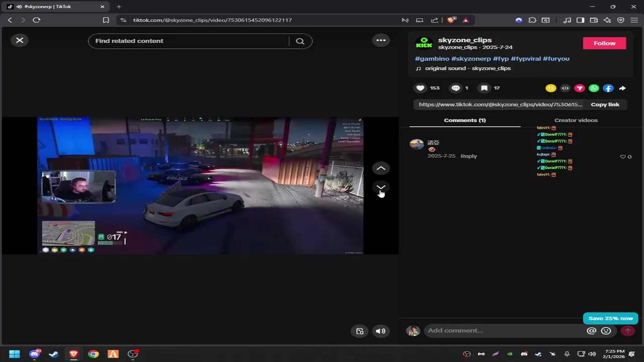Screen dimensions: 644x362
Task: Focus the Add comment field
Action: pos(505,330)
